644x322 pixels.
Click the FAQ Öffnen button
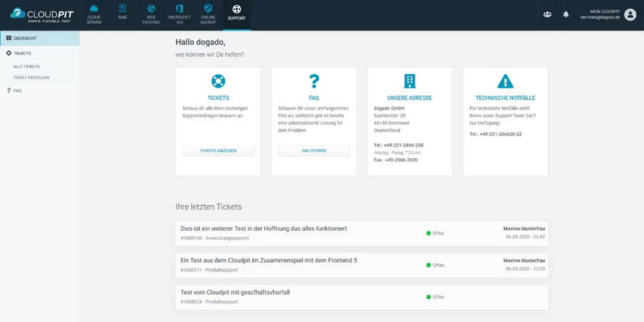pyautogui.click(x=313, y=151)
